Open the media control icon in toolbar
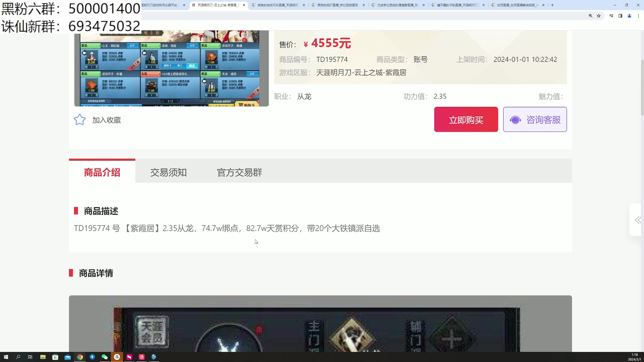Viewport: 644px width, 362px height. [x=611, y=16]
